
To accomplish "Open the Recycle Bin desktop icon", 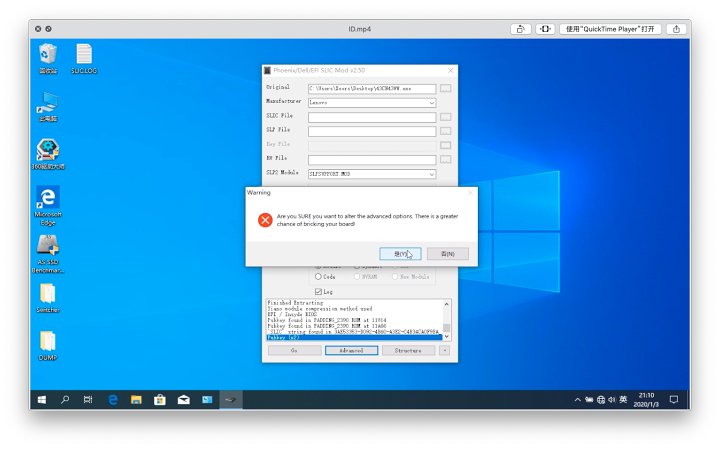I will 47,54.
